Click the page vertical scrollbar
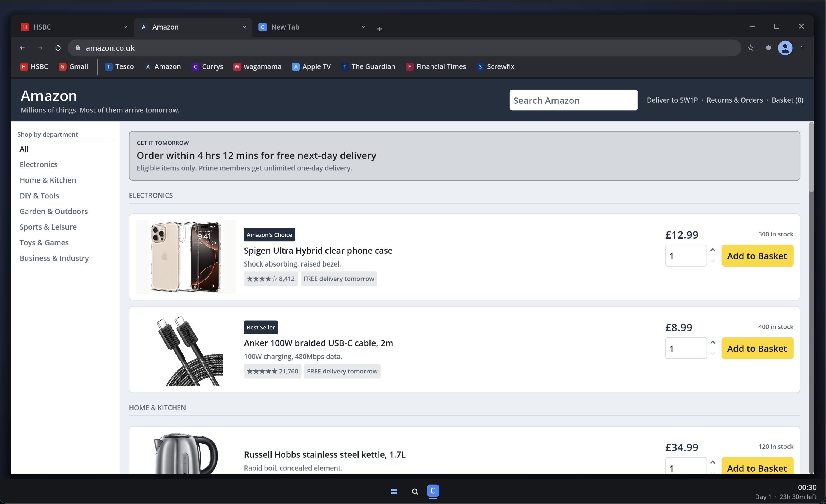This screenshot has width=826, height=504. [811, 158]
